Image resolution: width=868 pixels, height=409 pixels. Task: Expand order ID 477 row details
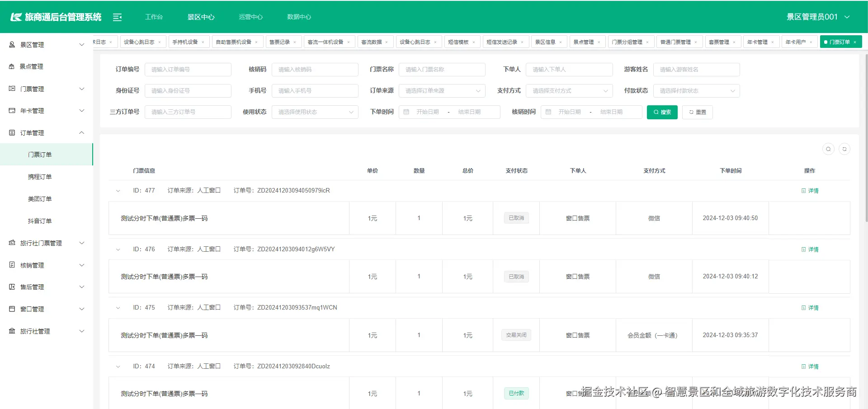[118, 190]
